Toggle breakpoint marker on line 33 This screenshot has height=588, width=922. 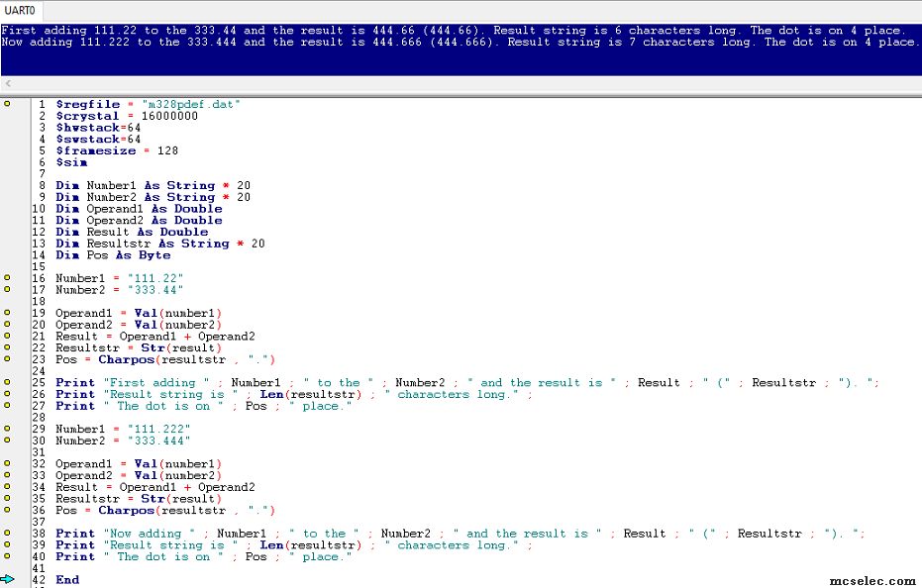coord(8,475)
